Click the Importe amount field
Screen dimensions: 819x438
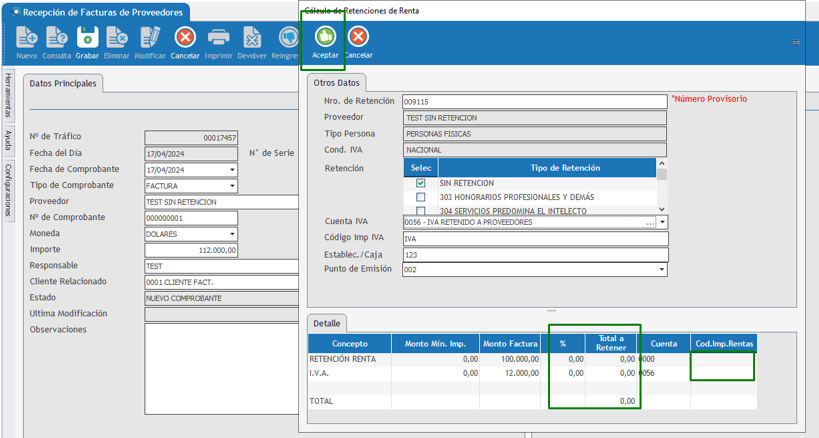pyautogui.click(x=191, y=251)
